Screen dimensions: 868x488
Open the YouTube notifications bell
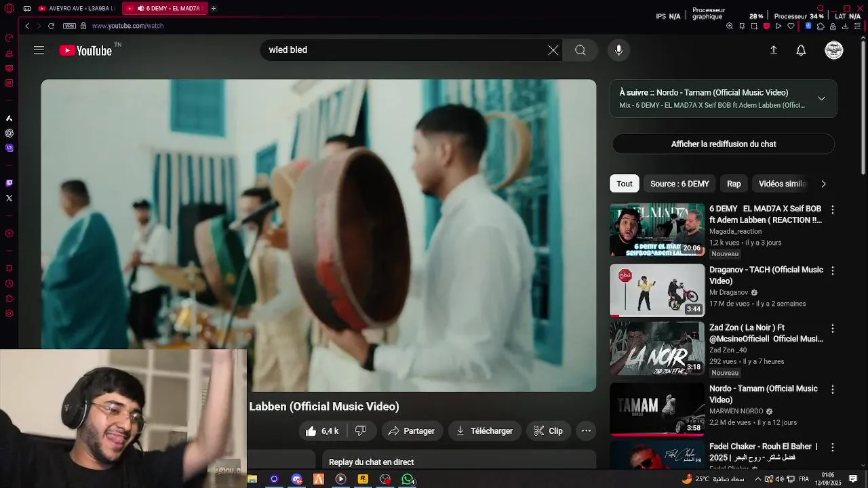[x=801, y=50]
